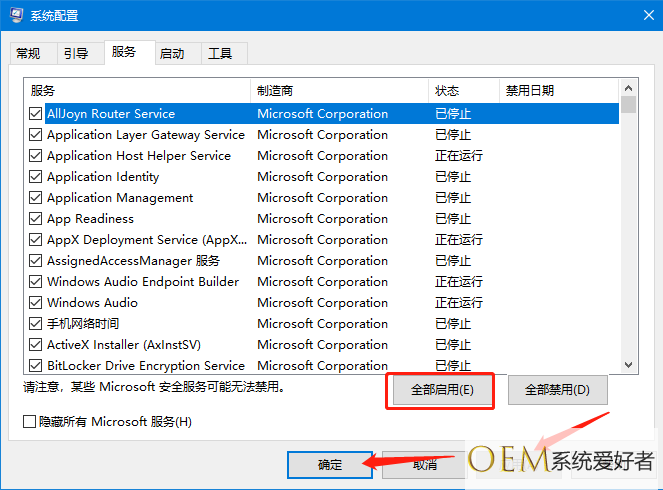
Task: Uncheck the AllJoyn Router Service checkbox
Action: [x=36, y=114]
